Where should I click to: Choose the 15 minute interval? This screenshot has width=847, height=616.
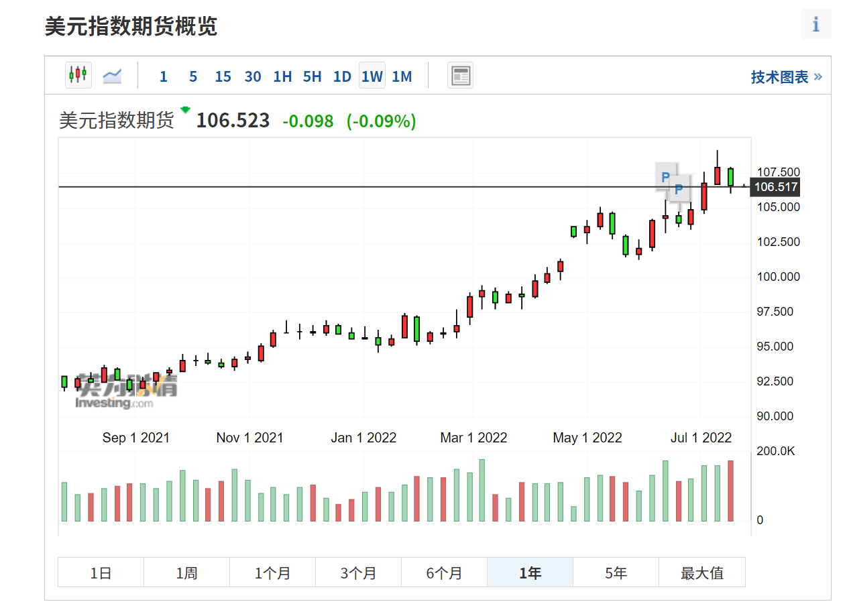[x=223, y=76]
